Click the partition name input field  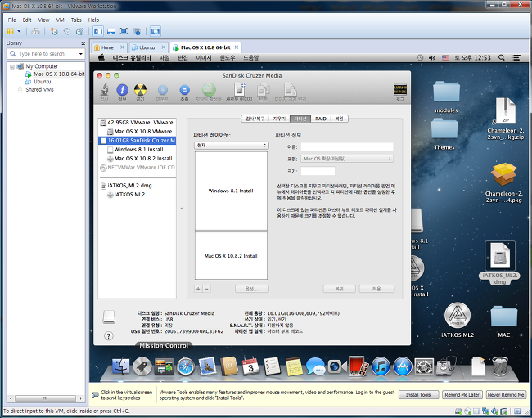(x=347, y=146)
